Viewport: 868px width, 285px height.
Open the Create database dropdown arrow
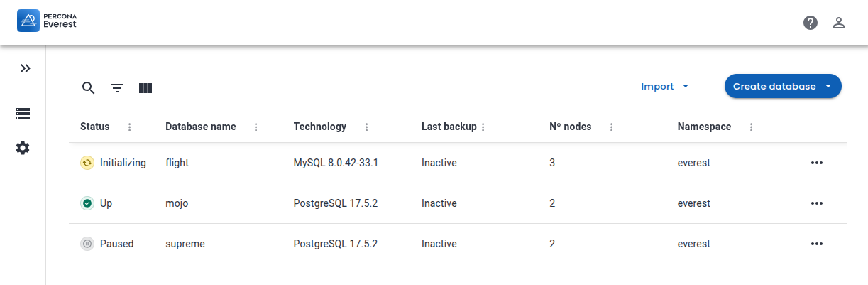point(828,86)
